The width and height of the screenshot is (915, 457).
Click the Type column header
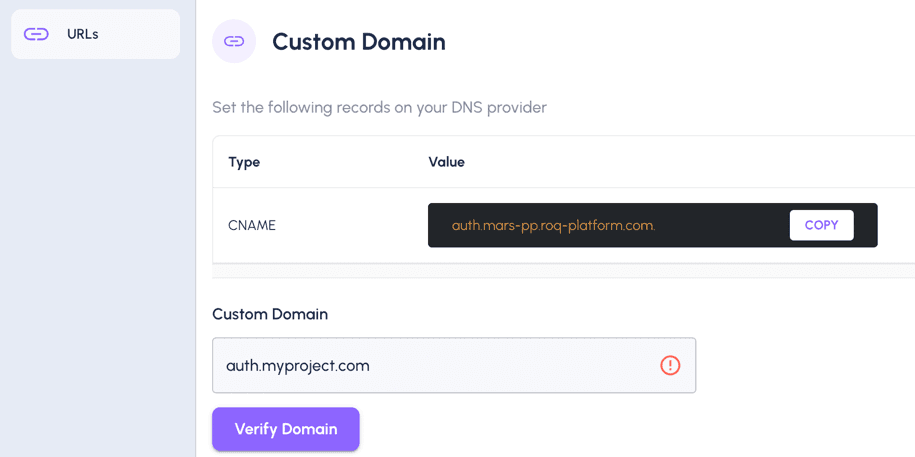pyautogui.click(x=244, y=162)
